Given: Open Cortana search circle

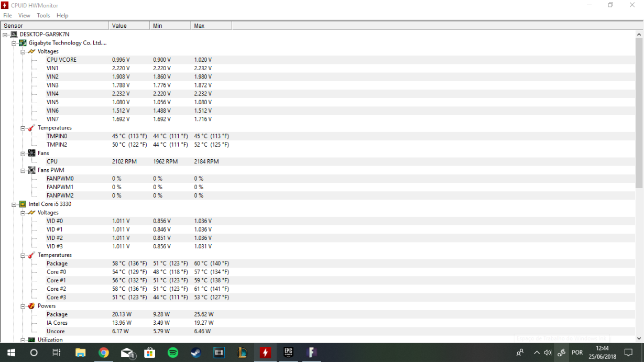Looking at the screenshot, I should point(34,353).
